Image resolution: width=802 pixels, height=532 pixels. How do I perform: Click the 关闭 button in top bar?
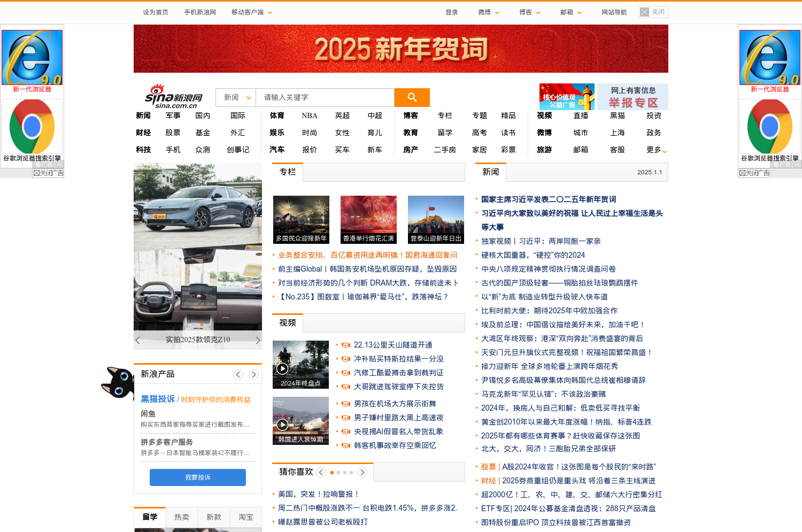click(653, 12)
